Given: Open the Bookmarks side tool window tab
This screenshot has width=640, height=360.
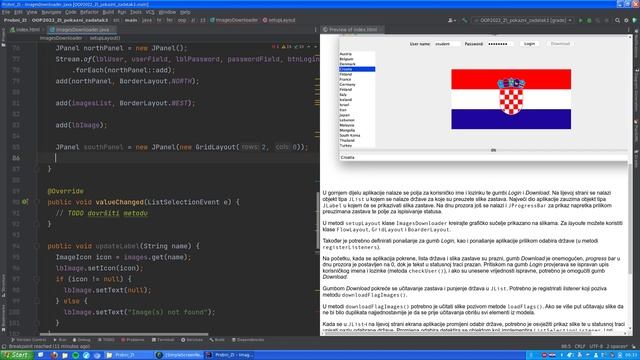Looking at the screenshot, I should [x=3, y=318].
